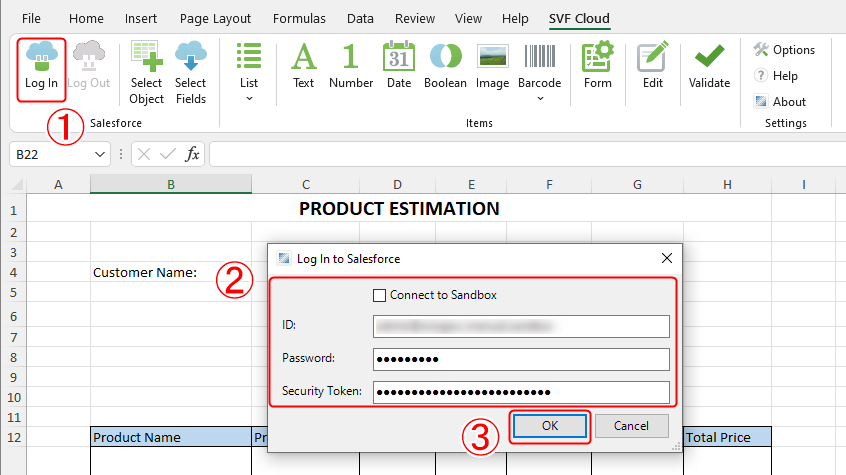Image resolution: width=846 pixels, height=475 pixels.
Task: Switch to the Insert tab
Action: click(x=141, y=18)
